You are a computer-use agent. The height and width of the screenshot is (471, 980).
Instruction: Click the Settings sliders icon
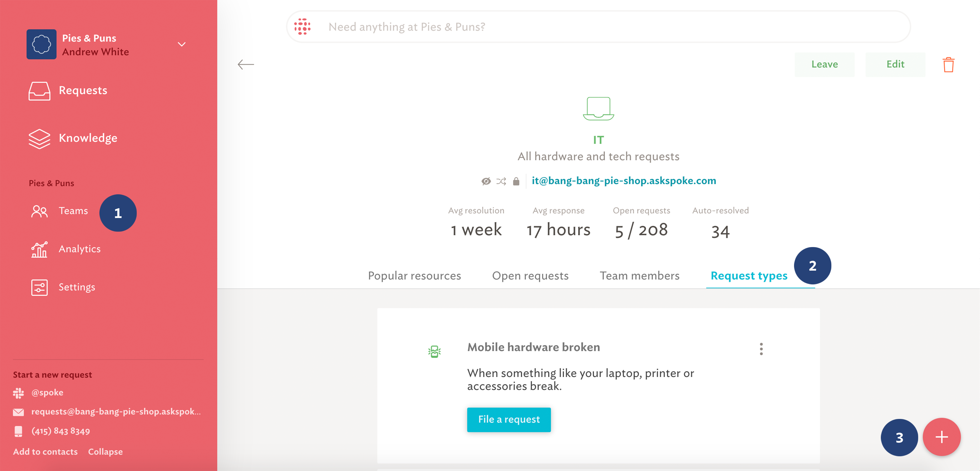pos(39,287)
